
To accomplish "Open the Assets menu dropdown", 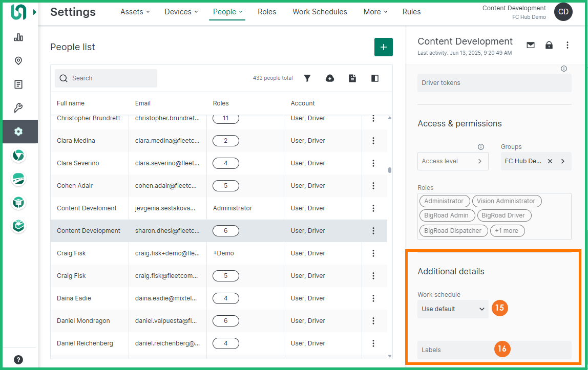I will [135, 12].
